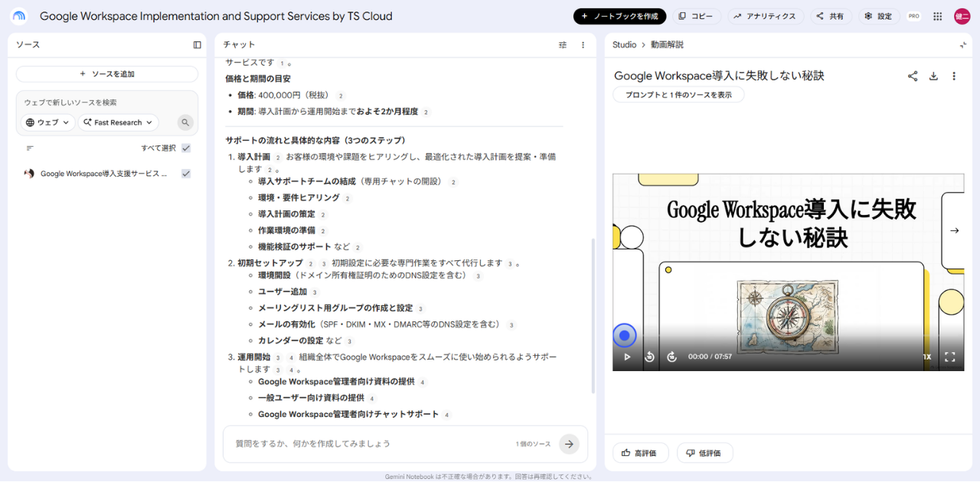Share the video overview
This screenshot has width=980, height=482.
[x=913, y=76]
